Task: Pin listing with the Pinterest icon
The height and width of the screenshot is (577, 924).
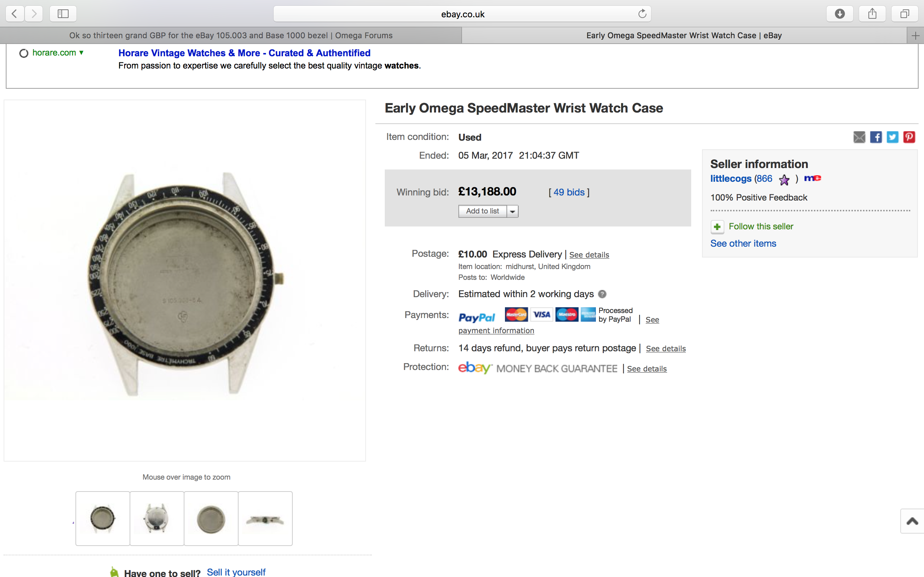Action: [x=909, y=137]
